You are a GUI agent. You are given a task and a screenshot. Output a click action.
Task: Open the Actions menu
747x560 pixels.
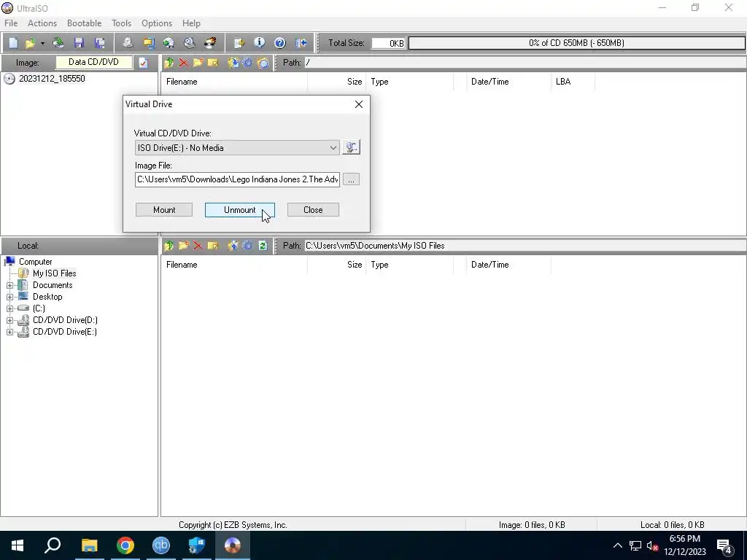[42, 23]
